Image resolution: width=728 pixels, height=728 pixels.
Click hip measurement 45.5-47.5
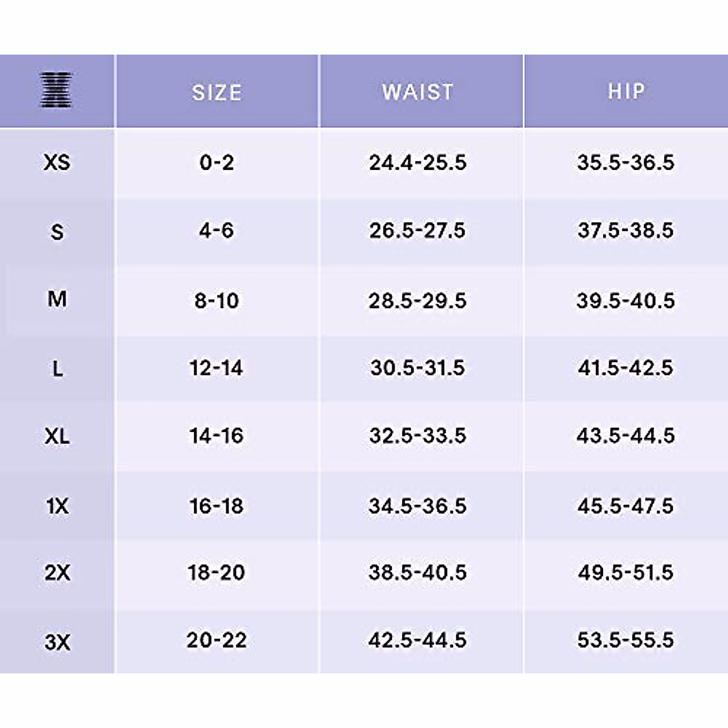(x=625, y=506)
